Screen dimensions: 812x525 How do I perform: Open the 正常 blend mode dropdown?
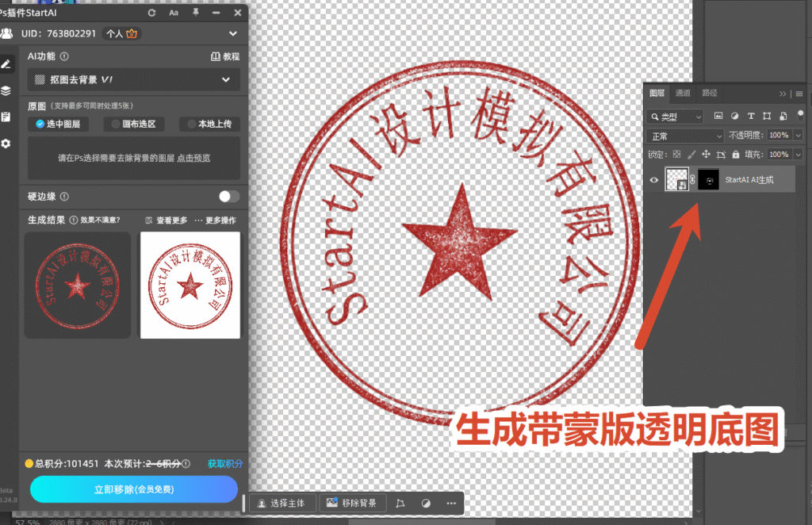(684, 136)
